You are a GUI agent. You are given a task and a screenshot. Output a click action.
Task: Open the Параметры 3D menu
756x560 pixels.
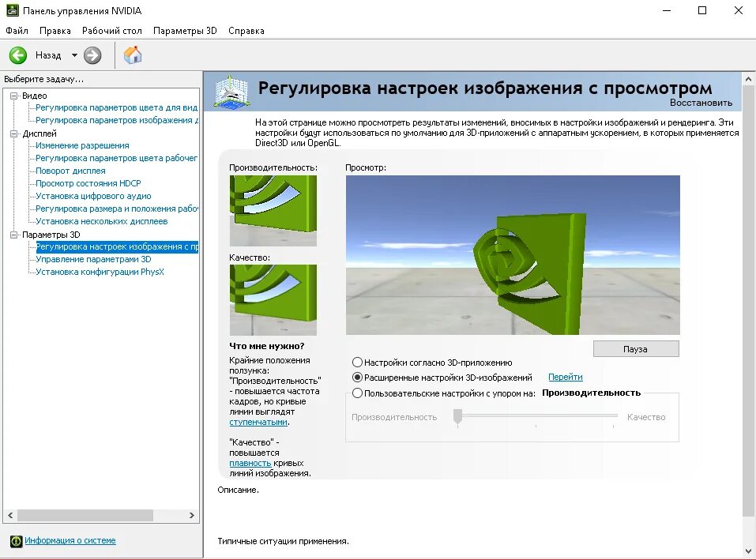[185, 31]
